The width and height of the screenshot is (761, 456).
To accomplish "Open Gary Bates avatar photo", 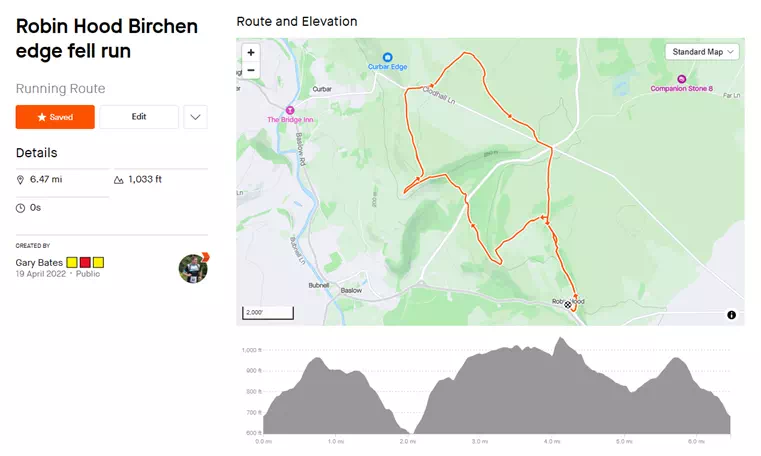I will pos(192,268).
